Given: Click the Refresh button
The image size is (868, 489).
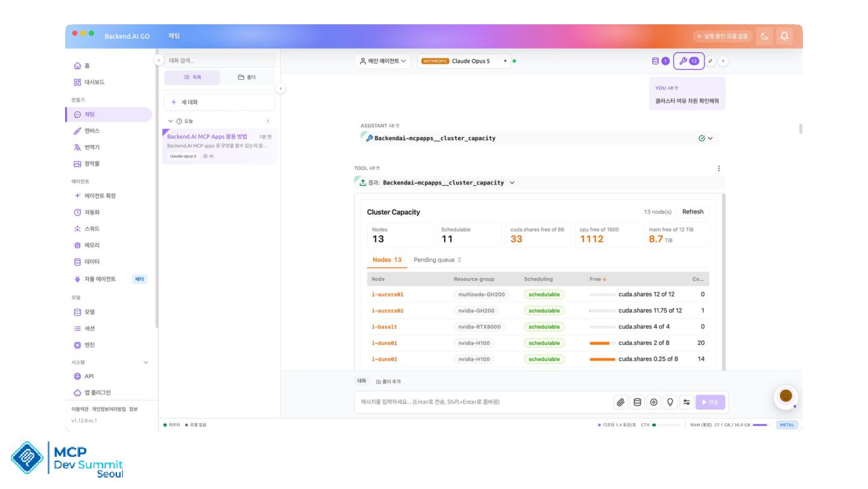Looking at the screenshot, I should (693, 212).
